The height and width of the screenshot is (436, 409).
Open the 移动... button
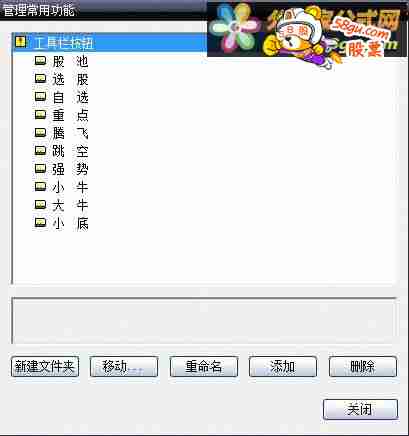pos(124,367)
